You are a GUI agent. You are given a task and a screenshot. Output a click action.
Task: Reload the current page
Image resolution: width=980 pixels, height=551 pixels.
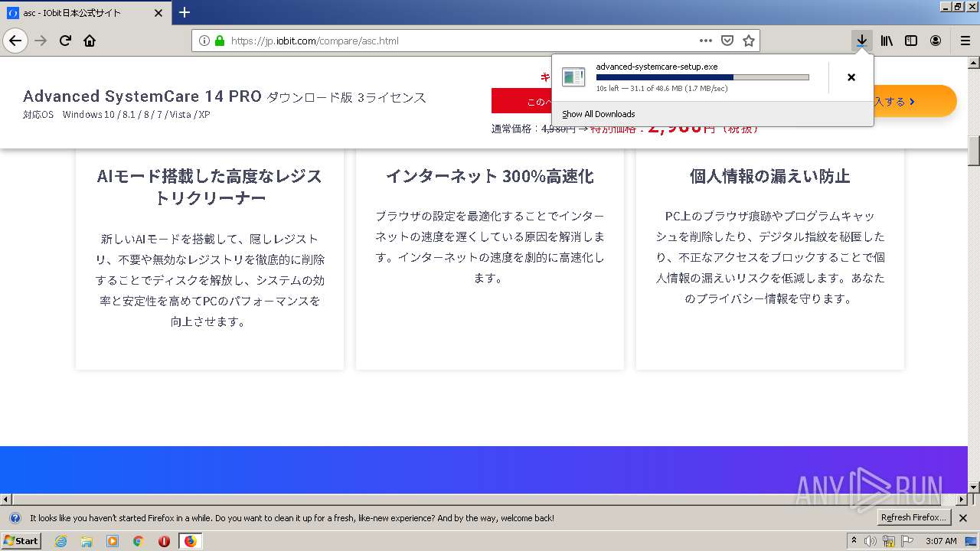pyautogui.click(x=65, y=41)
